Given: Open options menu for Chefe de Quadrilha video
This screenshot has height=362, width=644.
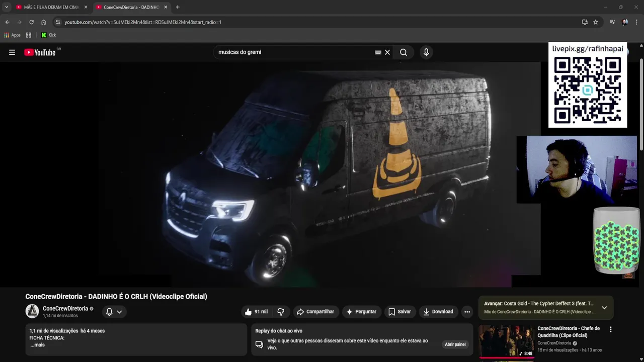Looking at the screenshot, I should (611, 330).
